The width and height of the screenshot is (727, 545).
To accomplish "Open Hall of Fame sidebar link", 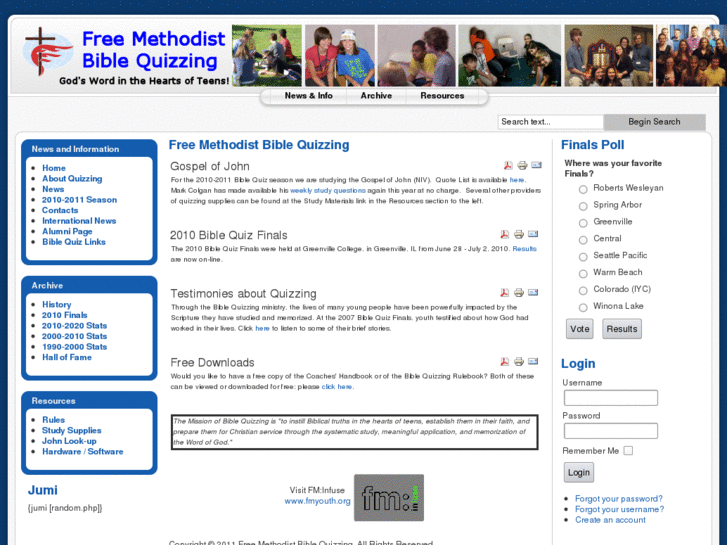I will point(67,357).
